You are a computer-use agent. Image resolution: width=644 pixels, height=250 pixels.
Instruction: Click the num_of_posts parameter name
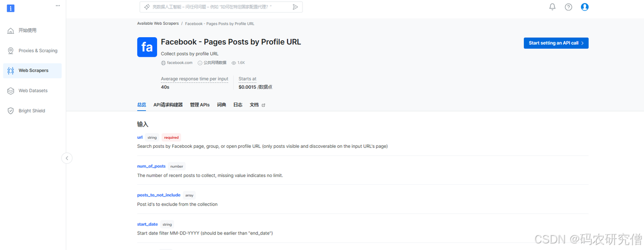pos(151,166)
